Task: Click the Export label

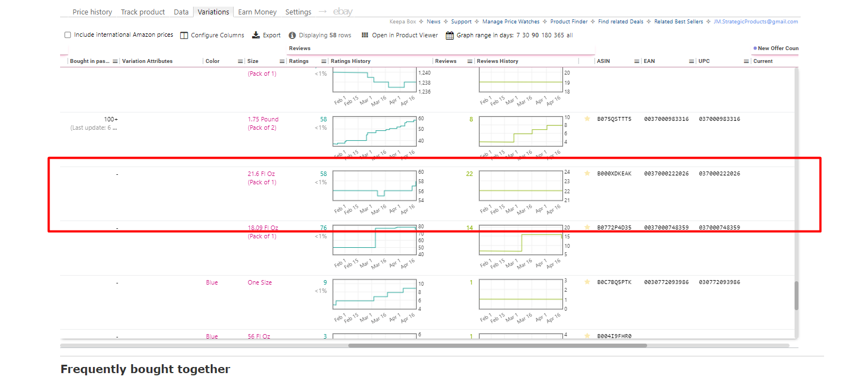Action: pos(272,35)
